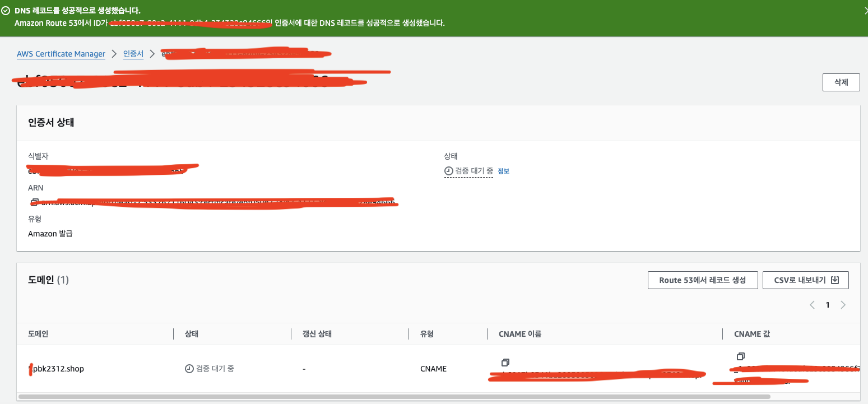This screenshot has height=404, width=868.
Task: Click the 갱신 상태 column header
Action: click(317, 334)
